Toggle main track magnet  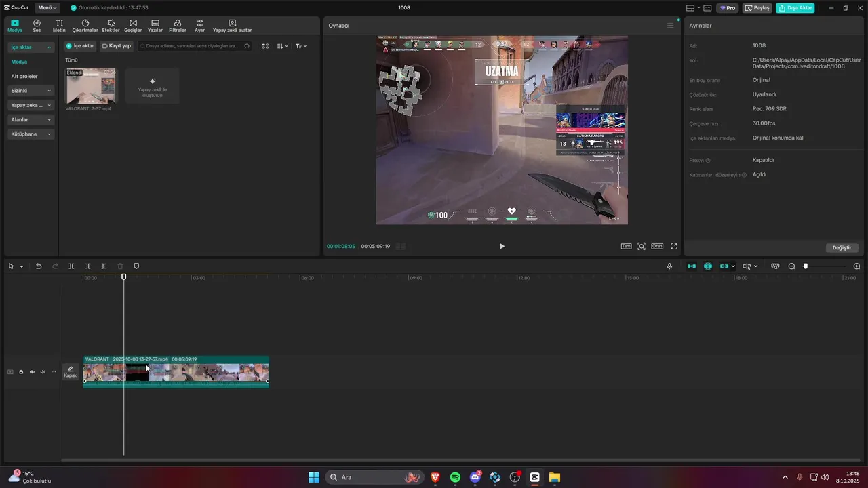point(692,266)
